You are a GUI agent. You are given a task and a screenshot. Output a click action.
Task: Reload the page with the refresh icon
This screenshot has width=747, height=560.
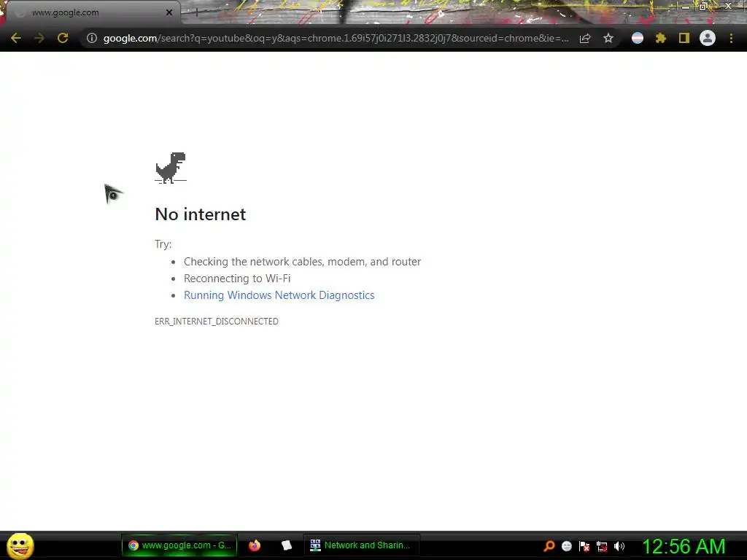tap(63, 38)
